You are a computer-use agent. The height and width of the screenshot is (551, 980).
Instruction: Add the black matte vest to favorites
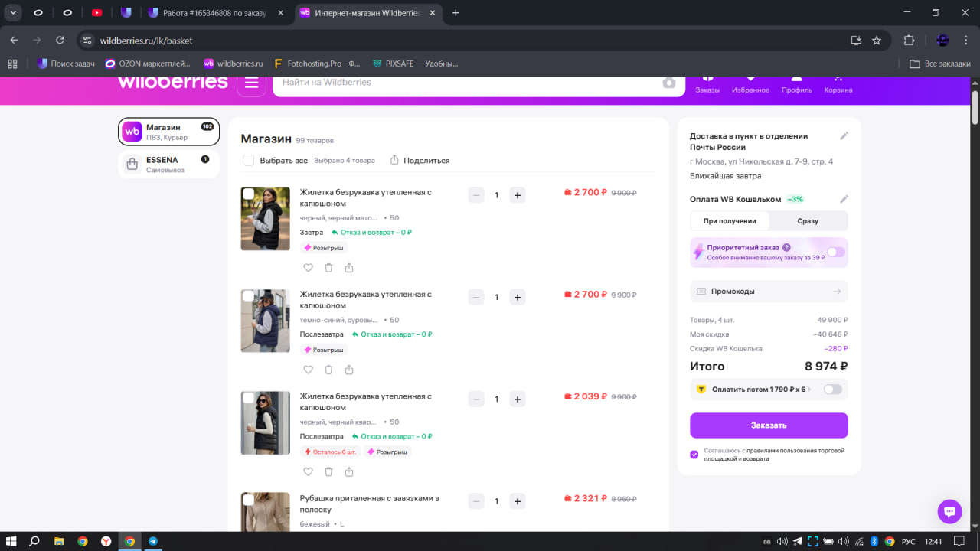(309, 268)
